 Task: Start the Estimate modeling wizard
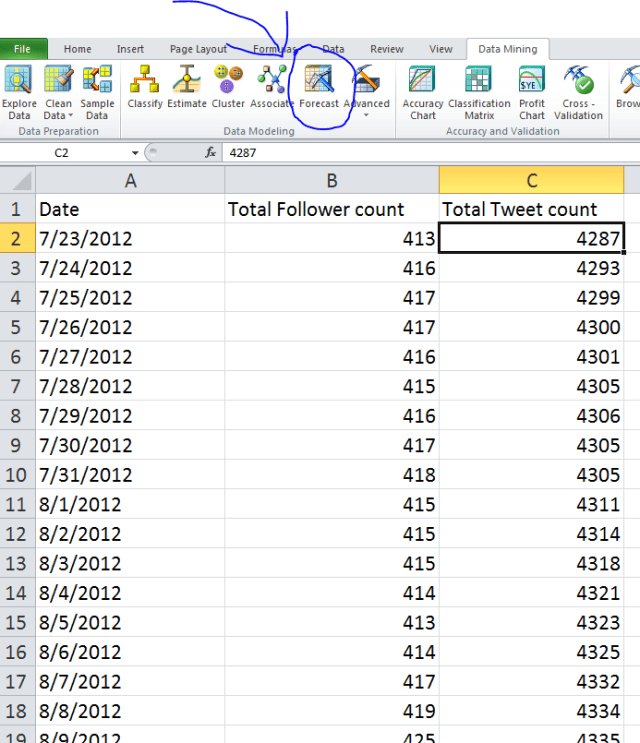click(187, 87)
